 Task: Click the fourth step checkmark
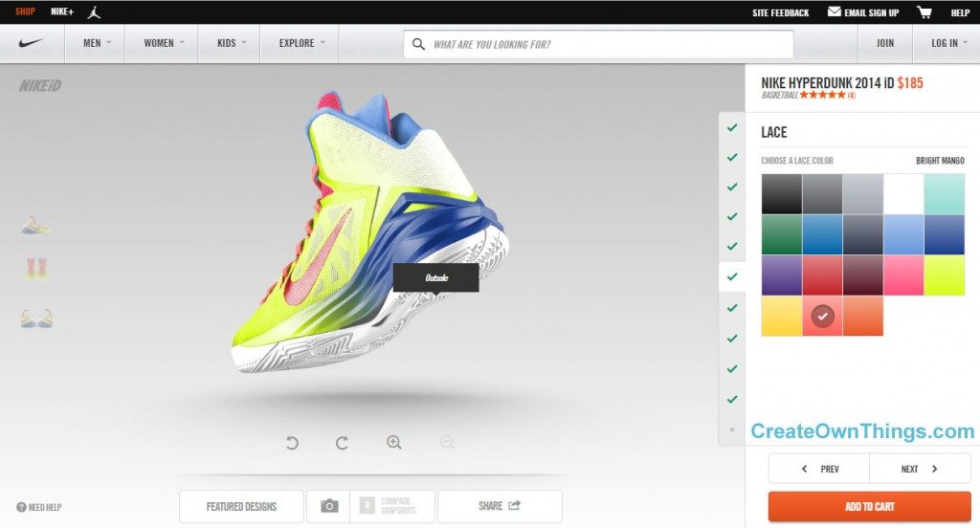732,217
